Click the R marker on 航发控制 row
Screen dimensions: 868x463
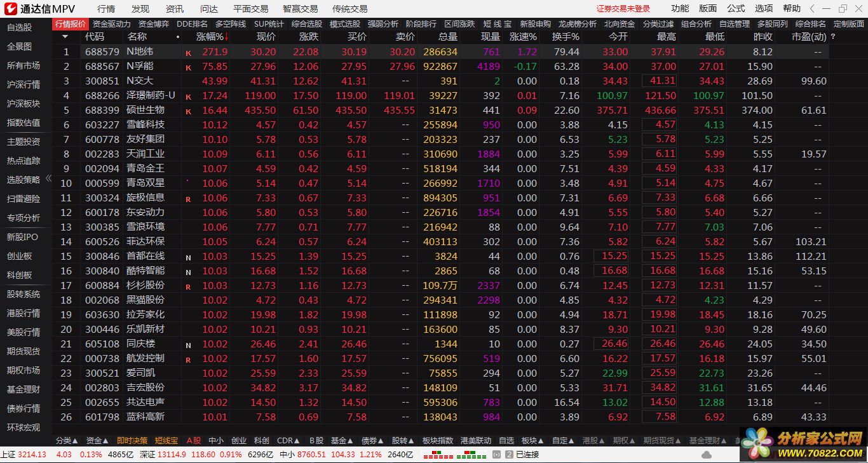coord(188,359)
